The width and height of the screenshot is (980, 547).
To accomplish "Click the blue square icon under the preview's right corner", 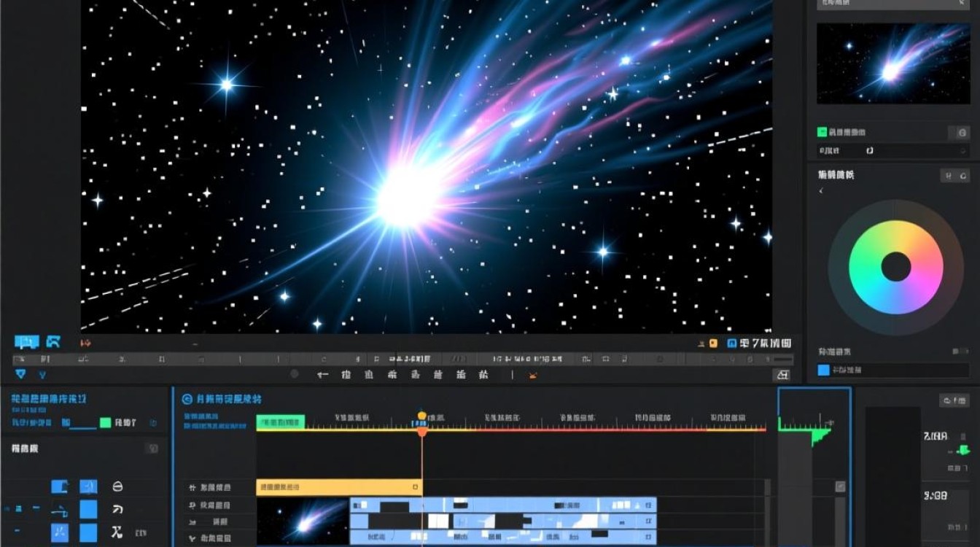I will pos(732,343).
